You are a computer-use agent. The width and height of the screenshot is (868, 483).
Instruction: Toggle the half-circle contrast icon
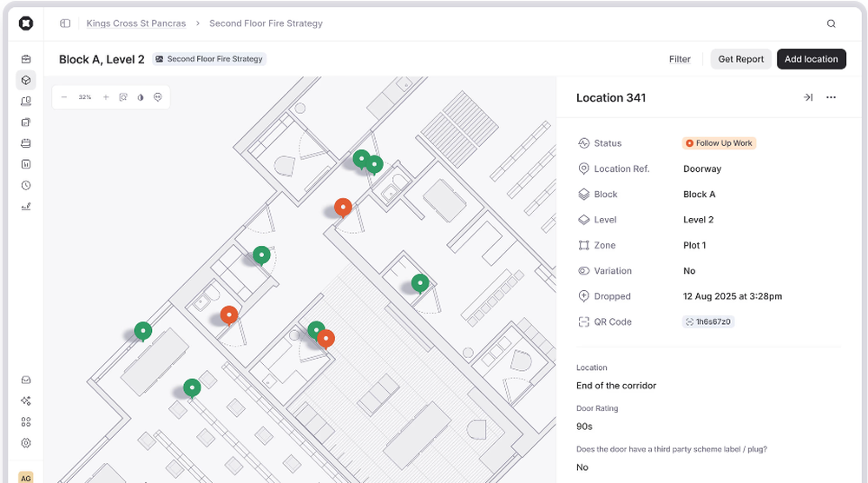(x=141, y=97)
